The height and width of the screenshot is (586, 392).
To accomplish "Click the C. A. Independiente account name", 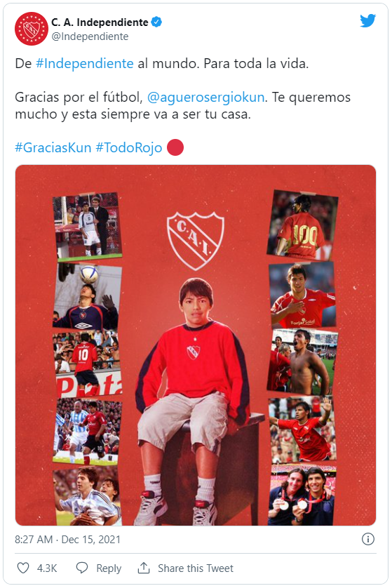I will tap(100, 22).
